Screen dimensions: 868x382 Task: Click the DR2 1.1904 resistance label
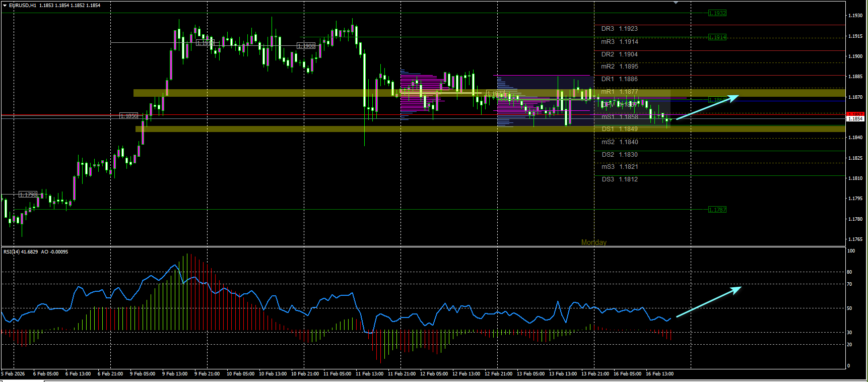point(619,54)
